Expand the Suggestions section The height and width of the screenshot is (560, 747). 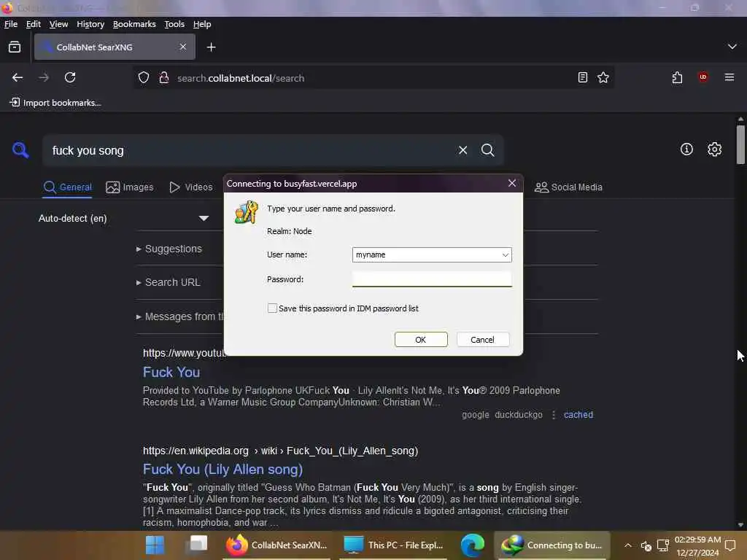169,249
